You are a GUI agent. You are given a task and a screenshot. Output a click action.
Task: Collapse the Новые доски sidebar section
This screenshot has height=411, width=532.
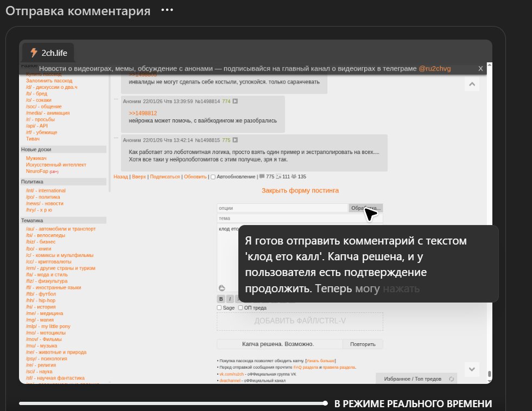(63, 150)
